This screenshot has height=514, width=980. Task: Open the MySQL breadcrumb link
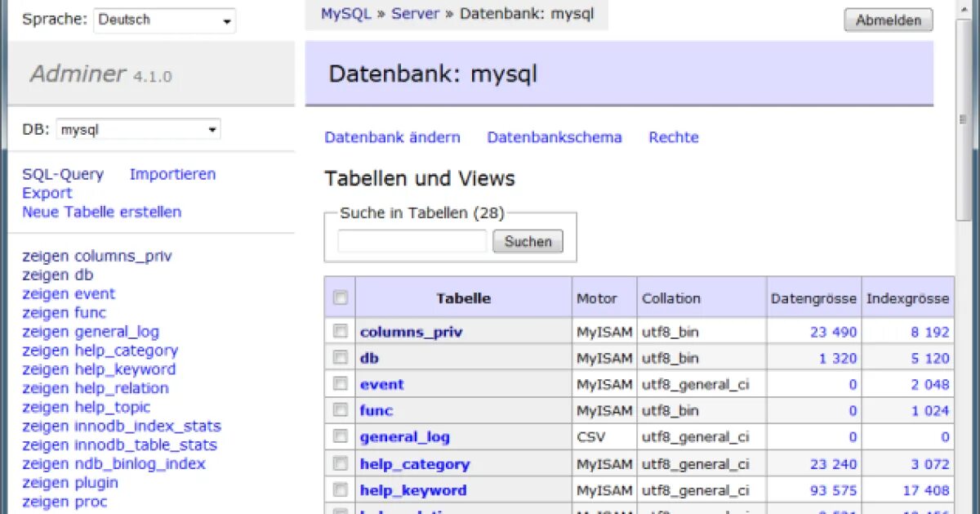point(346,14)
